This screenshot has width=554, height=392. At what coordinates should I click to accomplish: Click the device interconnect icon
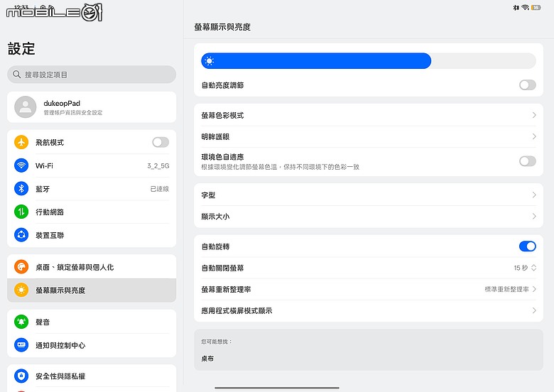(21, 235)
